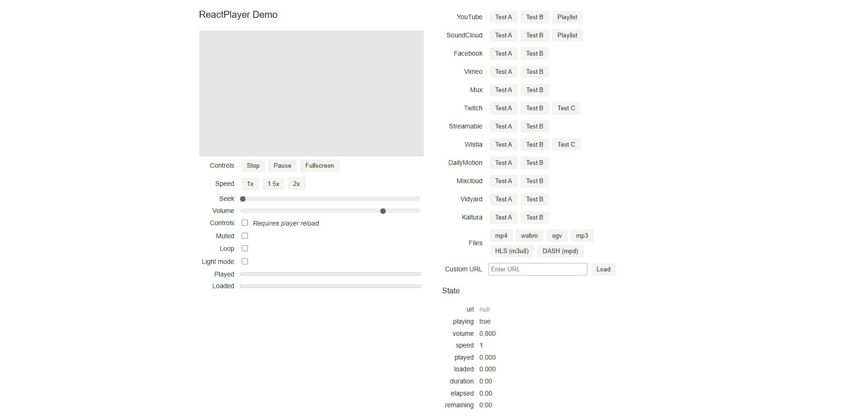Click the Wistia Test C button
The height and width of the screenshot is (418, 868).
(x=566, y=144)
